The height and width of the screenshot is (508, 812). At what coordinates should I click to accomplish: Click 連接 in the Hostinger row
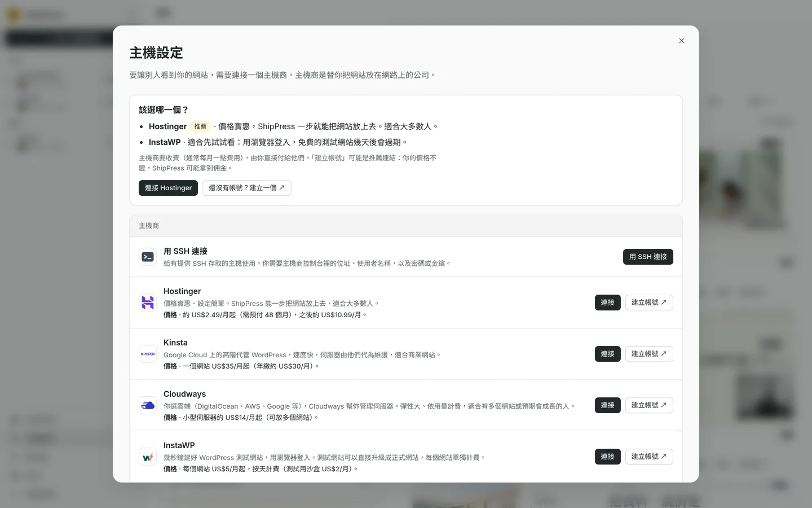(x=607, y=303)
